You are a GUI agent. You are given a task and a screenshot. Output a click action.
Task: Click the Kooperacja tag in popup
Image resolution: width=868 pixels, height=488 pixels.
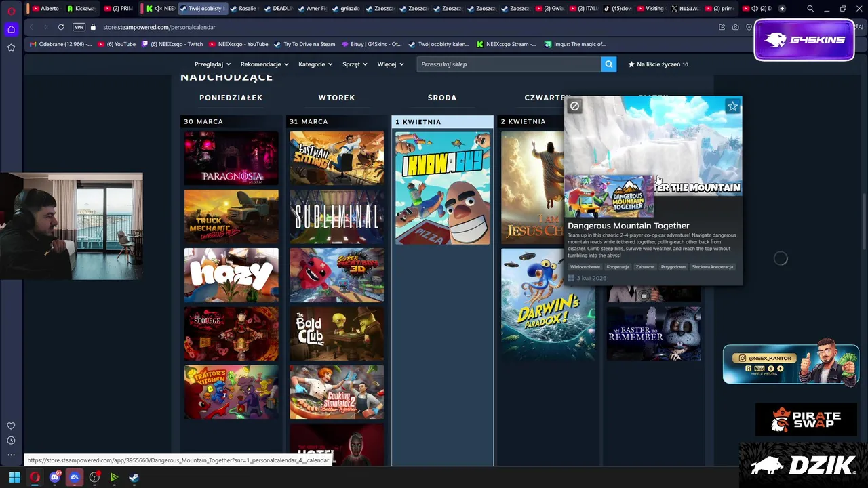coord(618,267)
